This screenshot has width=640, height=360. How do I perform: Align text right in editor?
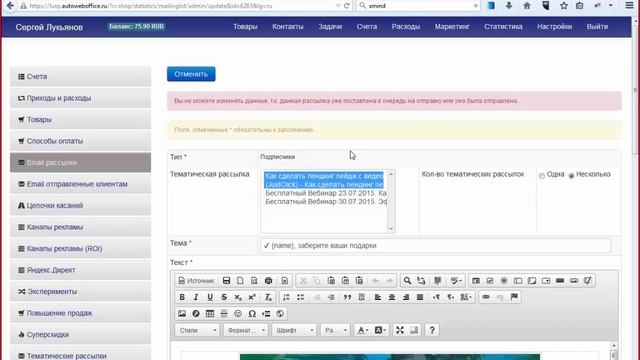(406, 297)
